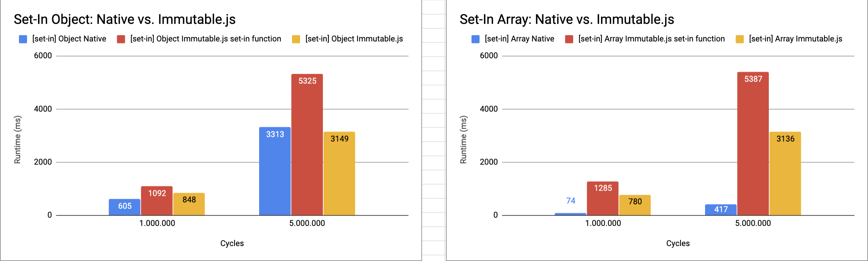Select the chart title 'Set-In Array: Native vs. Immutable.js'
Screen dimensions: 868x261
[x=567, y=19]
